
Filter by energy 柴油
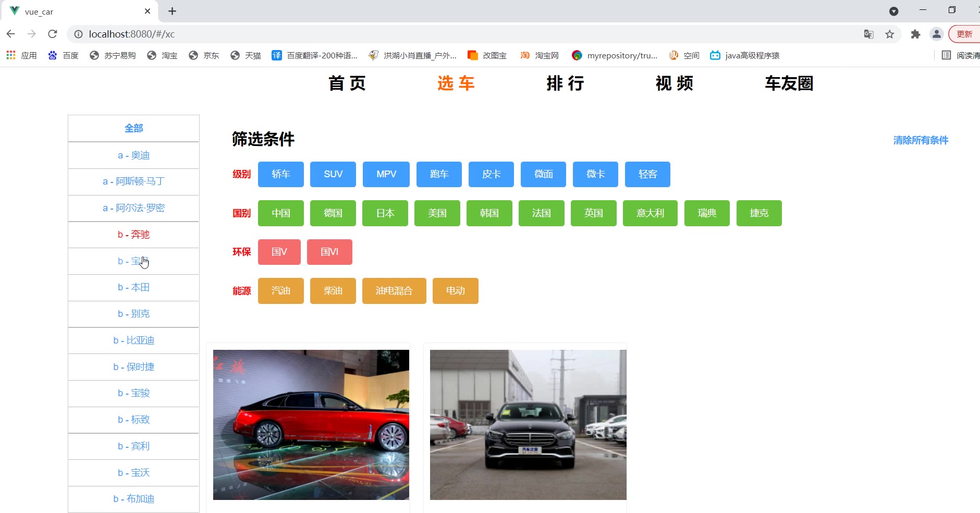pyautogui.click(x=333, y=291)
